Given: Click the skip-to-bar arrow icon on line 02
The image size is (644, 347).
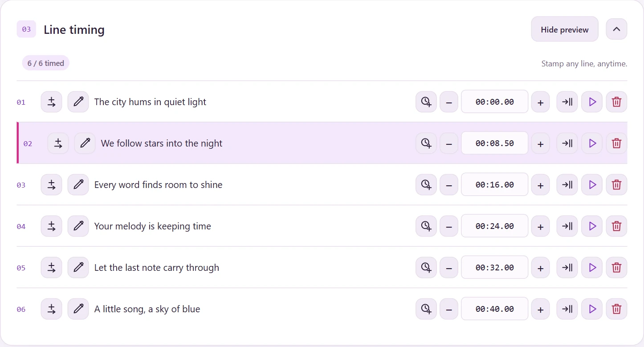Looking at the screenshot, I should coord(567,143).
